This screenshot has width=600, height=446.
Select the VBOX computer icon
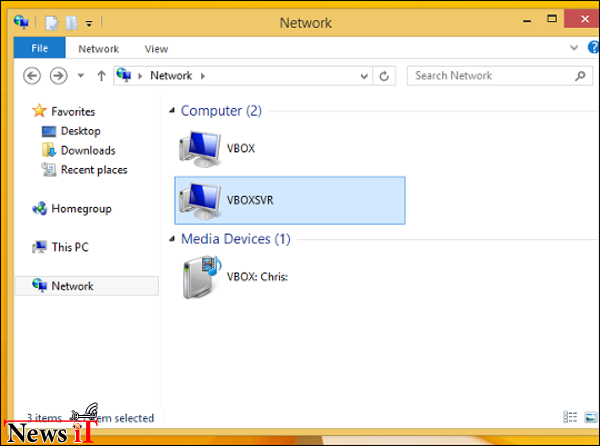(200, 149)
